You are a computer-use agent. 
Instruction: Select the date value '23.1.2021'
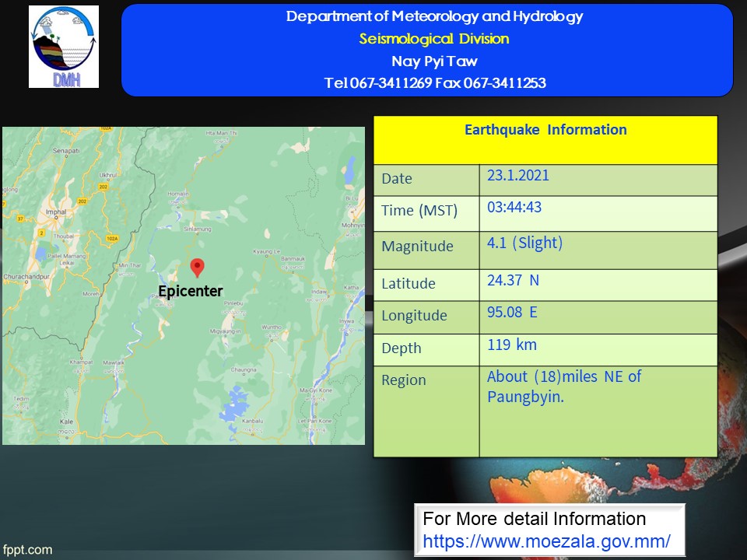pyautogui.click(x=518, y=175)
